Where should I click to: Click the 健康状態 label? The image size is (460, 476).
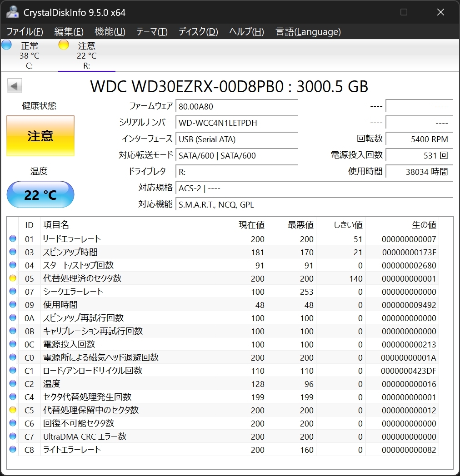pos(39,106)
